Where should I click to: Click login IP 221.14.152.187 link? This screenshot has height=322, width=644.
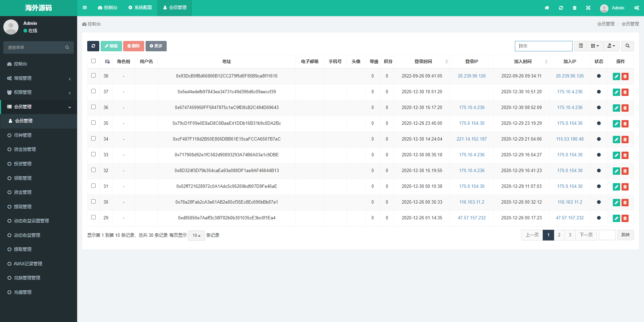coord(472,139)
